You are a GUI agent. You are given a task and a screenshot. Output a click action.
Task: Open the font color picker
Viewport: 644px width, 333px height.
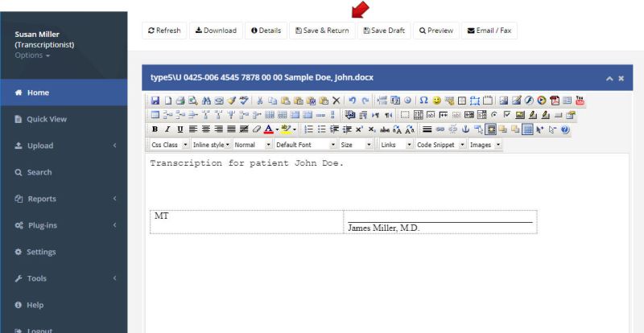click(x=269, y=129)
